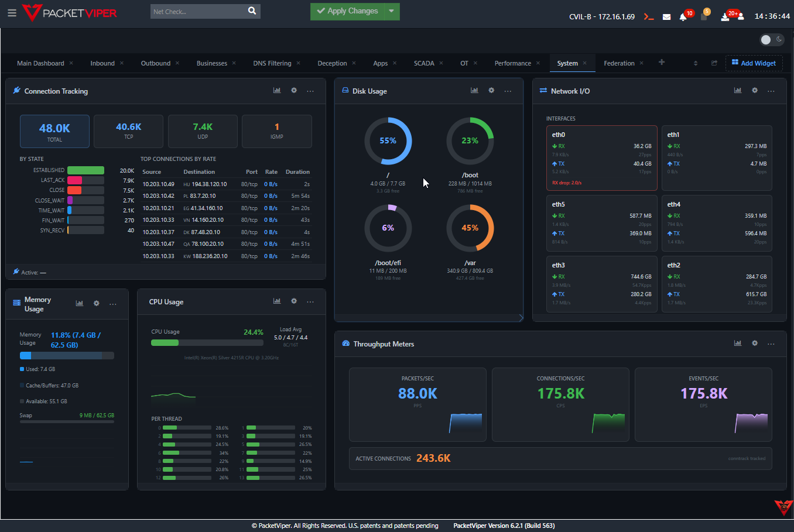Open the chart icon on Network I/O widget
794x532 pixels.
(737, 90)
